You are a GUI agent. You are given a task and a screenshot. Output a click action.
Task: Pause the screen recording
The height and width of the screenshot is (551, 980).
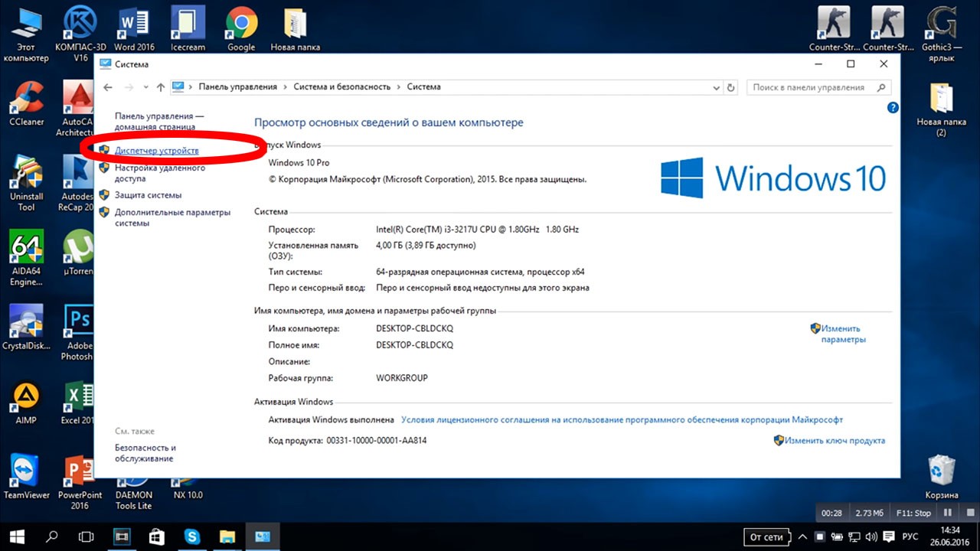click(947, 513)
